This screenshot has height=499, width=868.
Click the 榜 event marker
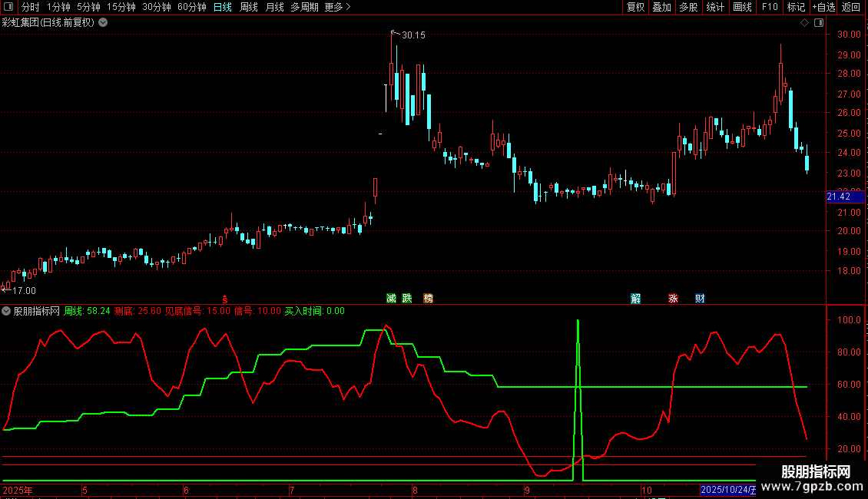(428, 298)
